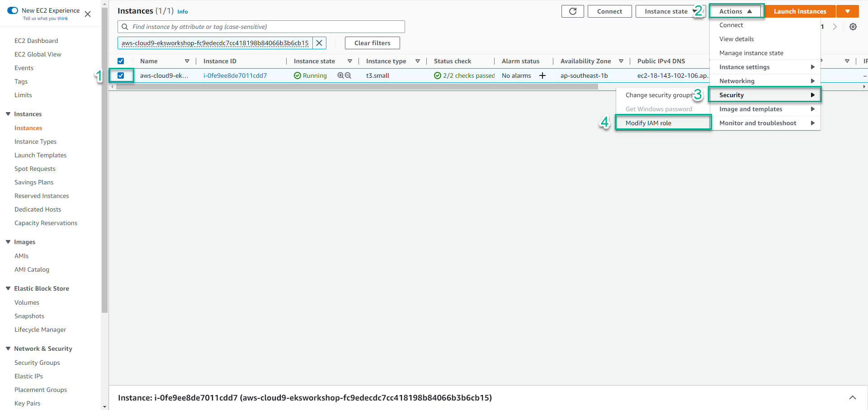Toggle the New EC2 Experience switch
The width and height of the screenshot is (868, 410).
[13, 10]
